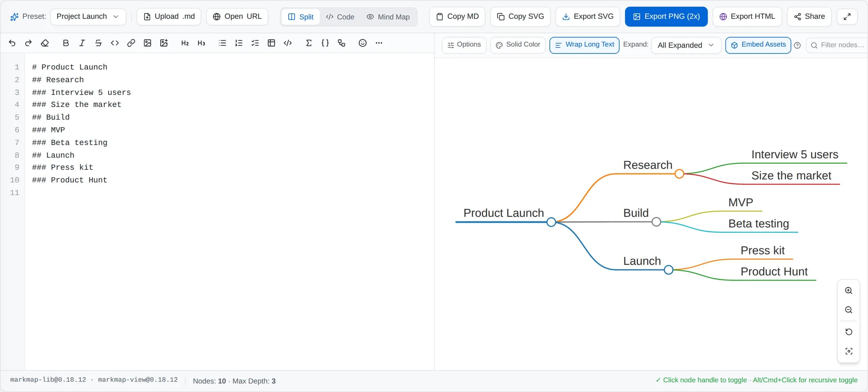Click Export PNG (2x) button
This screenshot has width=868, height=392.
(x=666, y=17)
